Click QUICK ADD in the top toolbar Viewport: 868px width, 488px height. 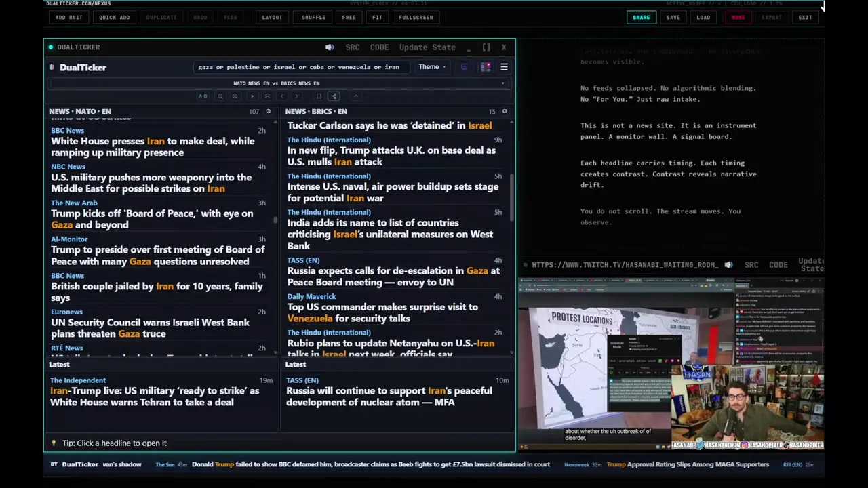coord(115,17)
